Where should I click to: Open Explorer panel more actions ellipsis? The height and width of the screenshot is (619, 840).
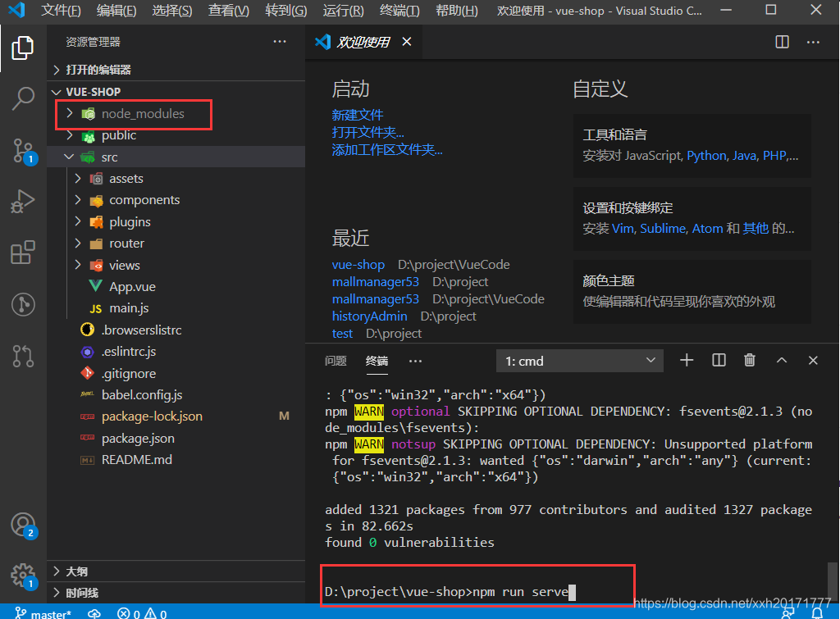(x=280, y=41)
